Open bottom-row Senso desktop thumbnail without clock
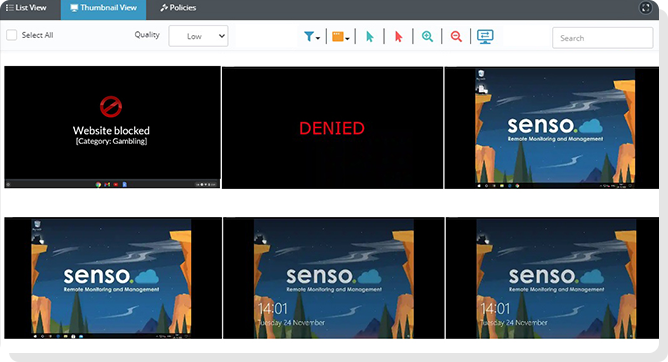668x362 pixels. point(113,278)
